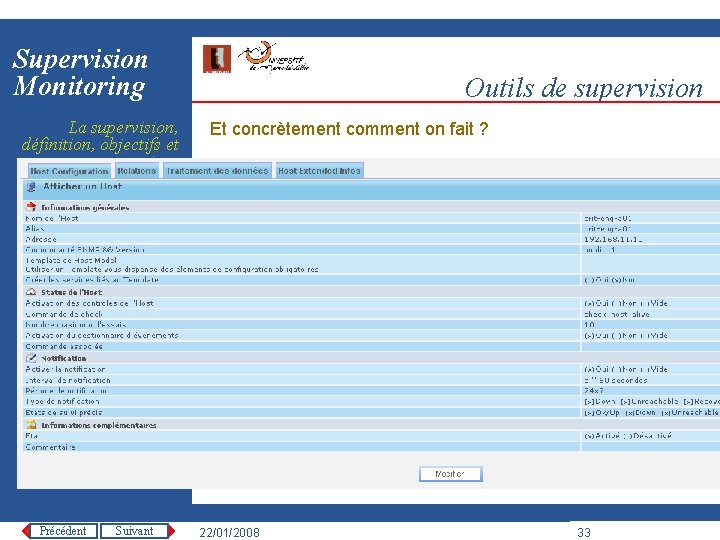Set Etat Activé/Désactivé radio option
The height and width of the screenshot is (540, 720).
(x=627, y=435)
